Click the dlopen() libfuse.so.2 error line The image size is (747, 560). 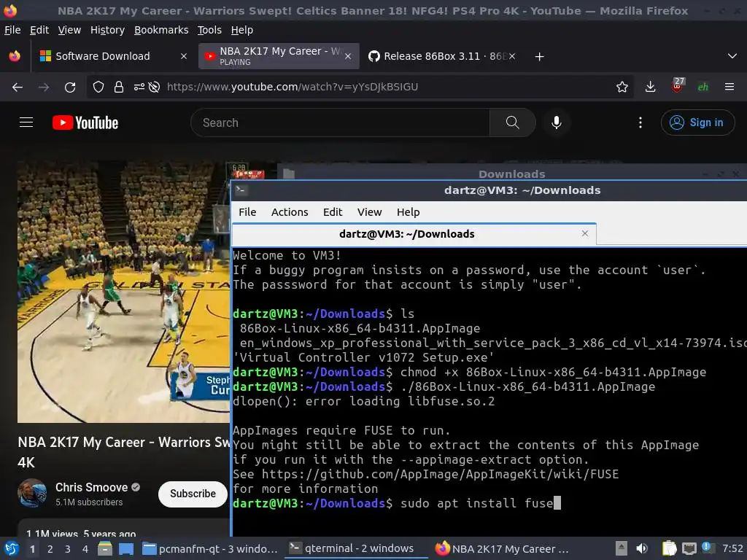364,402
